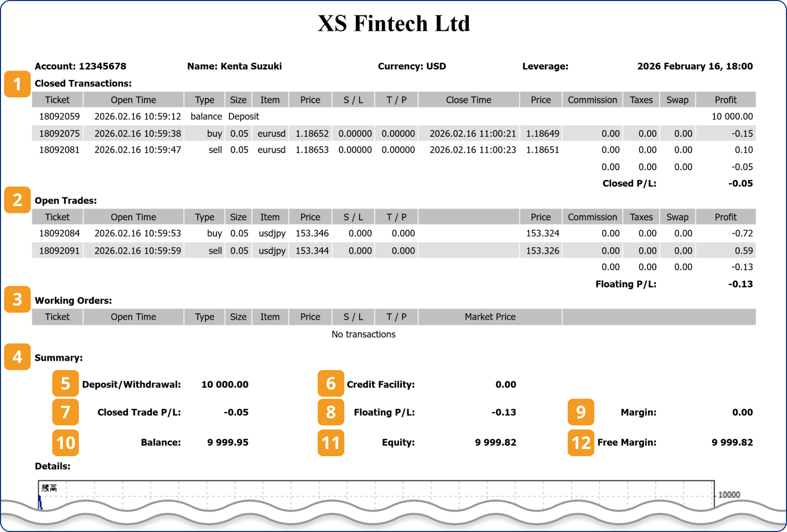Click the orange number 1 marker

[17, 84]
